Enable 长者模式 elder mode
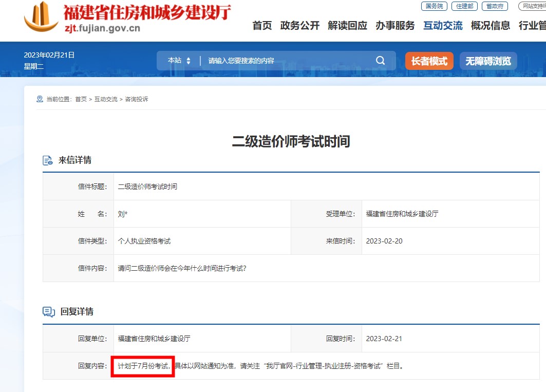This screenshot has width=546, height=392. pyautogui.click(x=429, y=61)
